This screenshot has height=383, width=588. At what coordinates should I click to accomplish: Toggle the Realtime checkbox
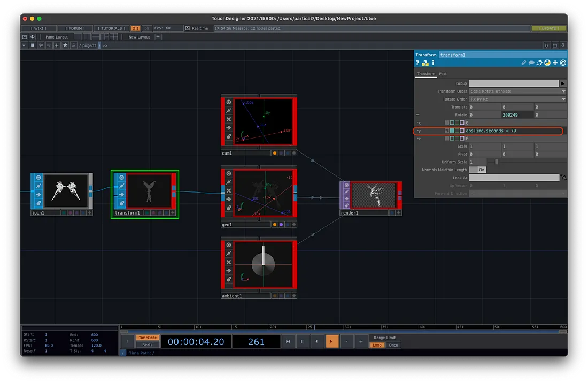point(187,28)
